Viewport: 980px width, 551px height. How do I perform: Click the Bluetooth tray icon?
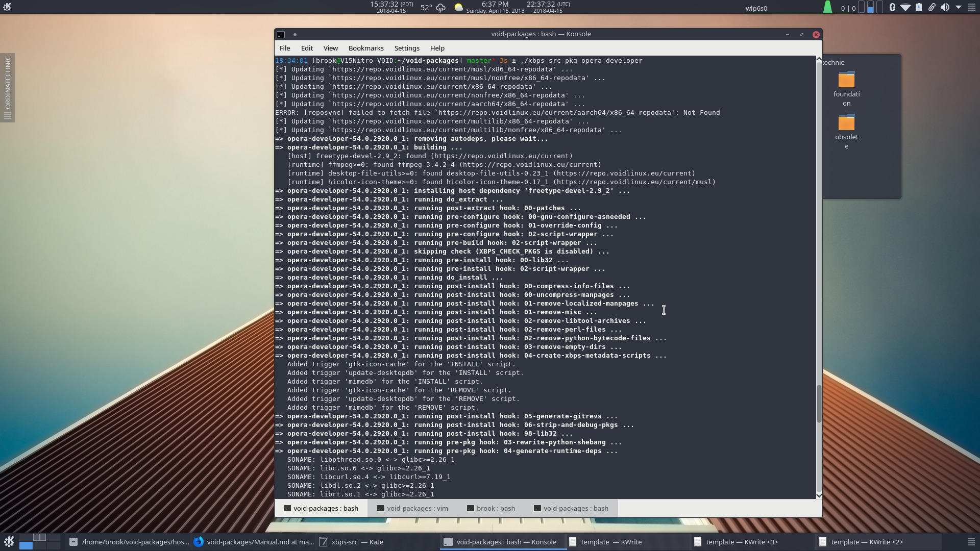[x=892, y=7]
